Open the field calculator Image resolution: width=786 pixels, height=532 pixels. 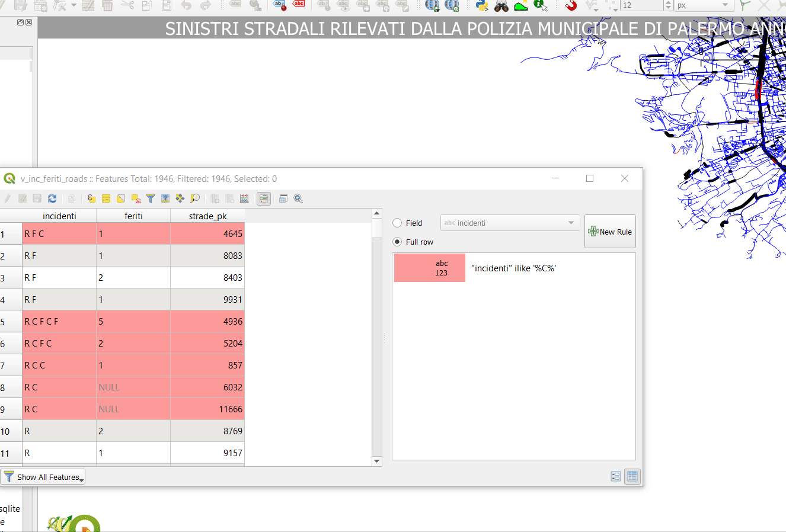[x=244, y=198]
